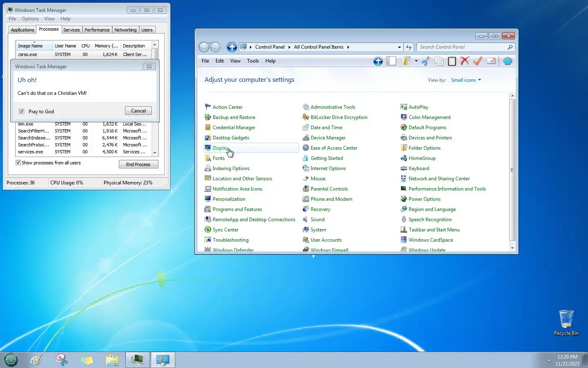This screenshot has width=588, height=368.
Task: Open Personalization link
Action: (229, 199)
